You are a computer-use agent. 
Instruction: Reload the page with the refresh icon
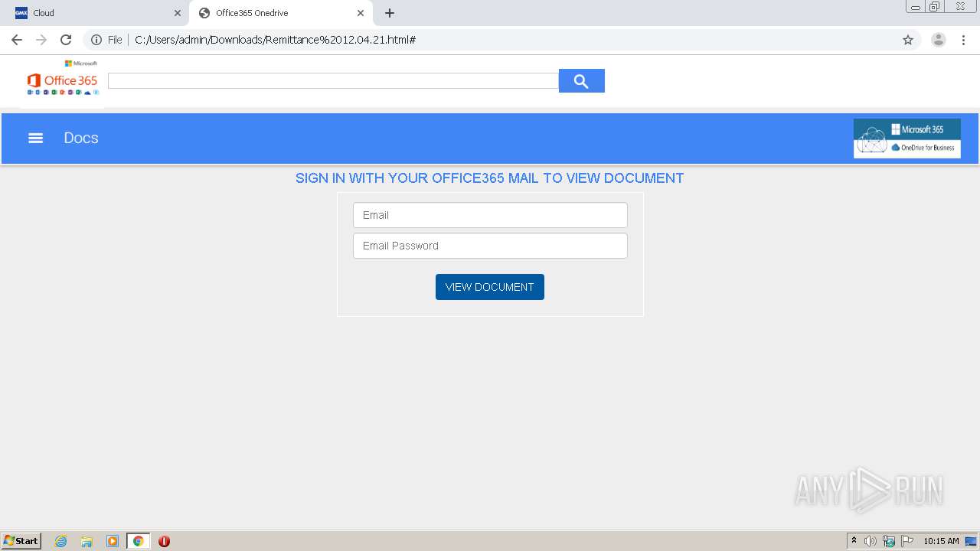click(66, 40)
